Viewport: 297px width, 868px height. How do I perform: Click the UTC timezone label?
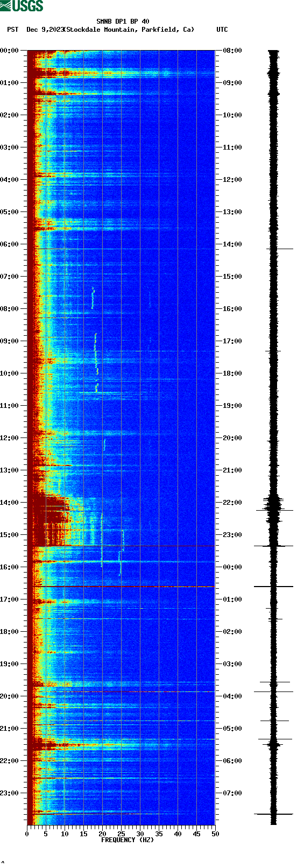(x=222, y=30)
